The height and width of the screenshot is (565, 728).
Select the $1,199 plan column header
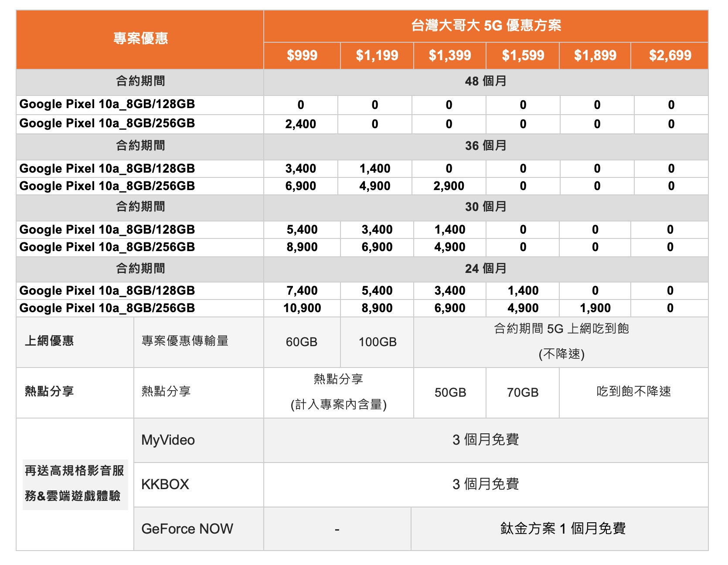(377, 55)
